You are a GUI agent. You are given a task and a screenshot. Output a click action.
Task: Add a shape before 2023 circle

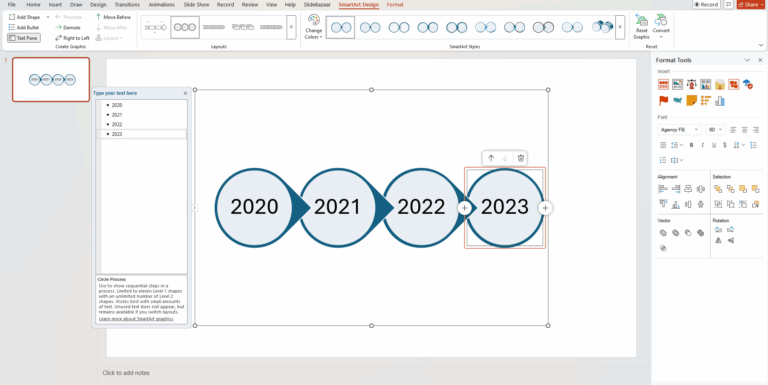click(x=464, y=208)
